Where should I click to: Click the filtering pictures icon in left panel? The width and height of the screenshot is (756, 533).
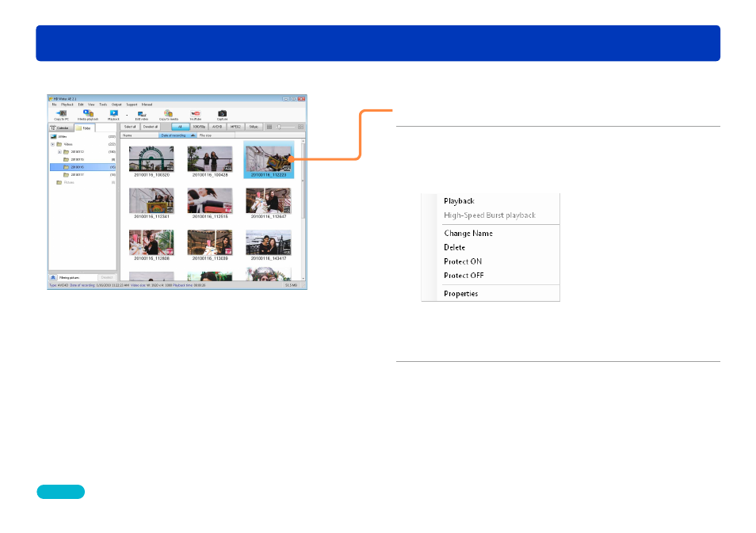(x=53, y=277)
